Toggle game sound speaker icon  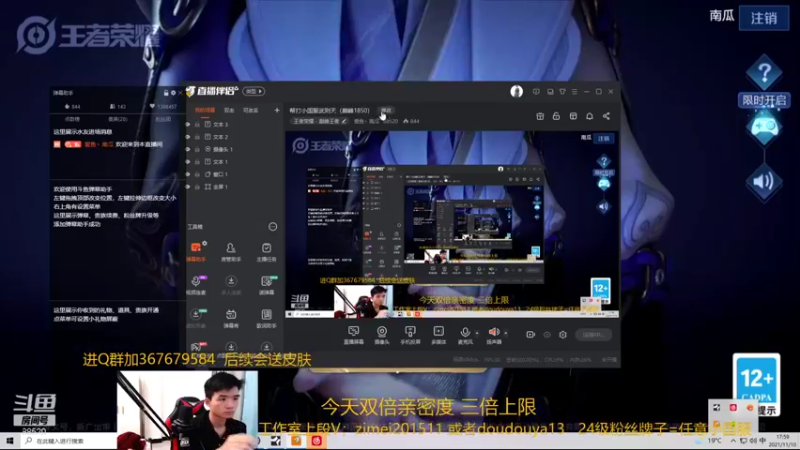click(x=764, y=182)
